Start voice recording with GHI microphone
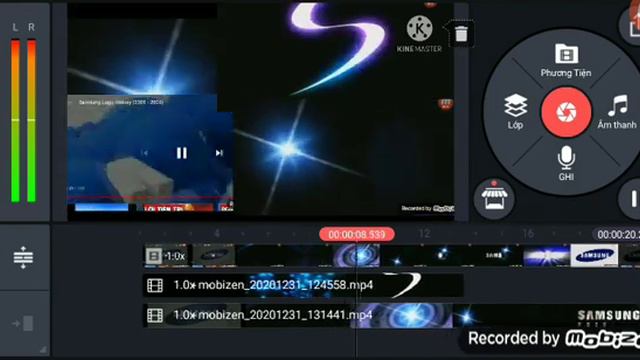This screenshot has height=360, width=640. coord(566,163)
